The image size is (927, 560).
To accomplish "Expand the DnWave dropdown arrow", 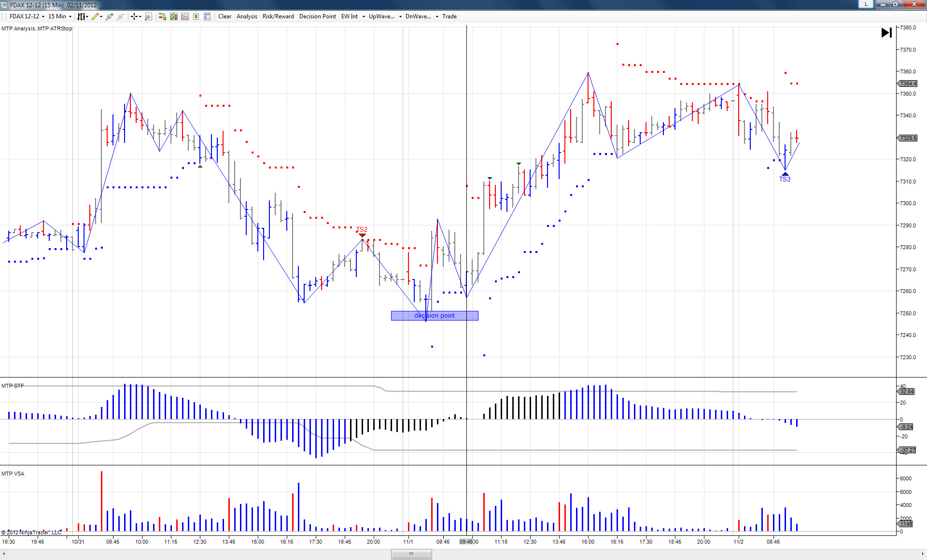I will [437, 16].
